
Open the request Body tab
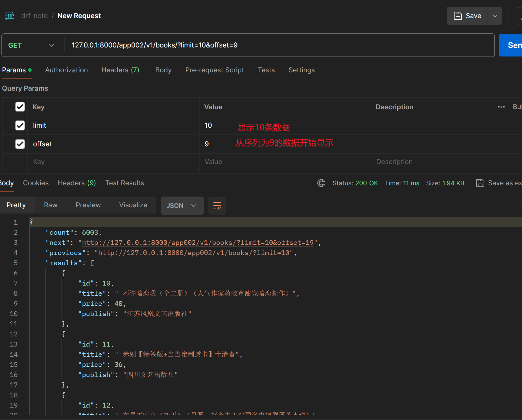(163, 70)
